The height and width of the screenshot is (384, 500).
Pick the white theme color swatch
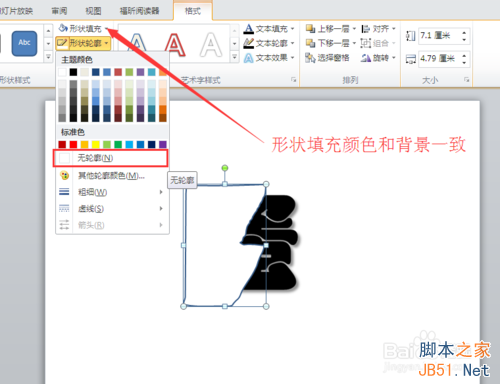(x=62, y=72)
